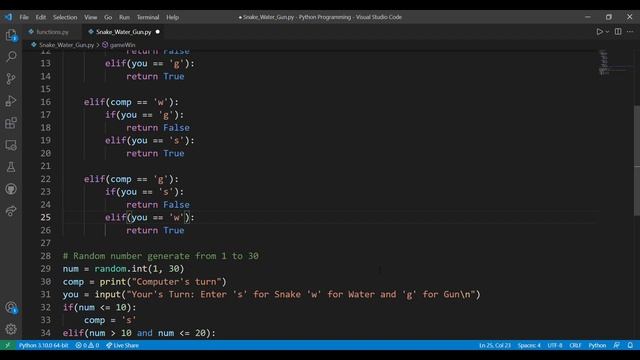Open the GitHub view in activity bar
The height and width of the screenshot is (360, 640).
coord(11,189)
